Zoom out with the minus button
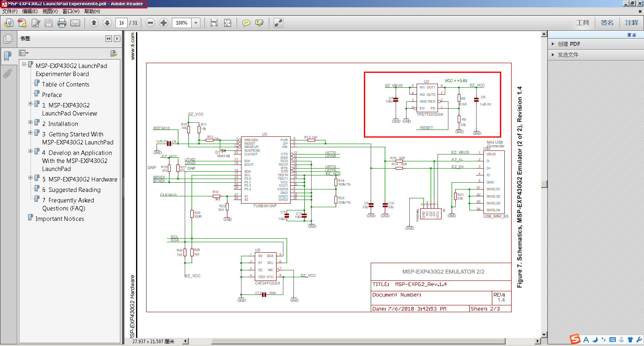Screen dimensions: 644x346 click(150, 23)
